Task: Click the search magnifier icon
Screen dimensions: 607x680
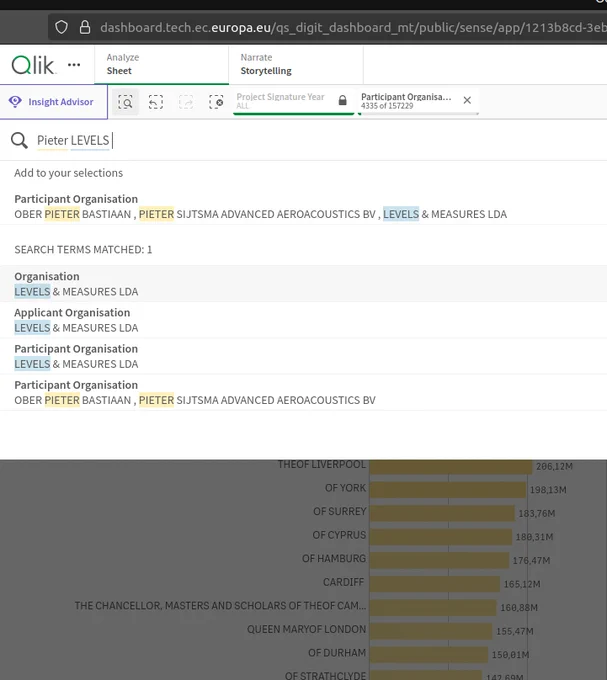Action: tap(19, 141)
